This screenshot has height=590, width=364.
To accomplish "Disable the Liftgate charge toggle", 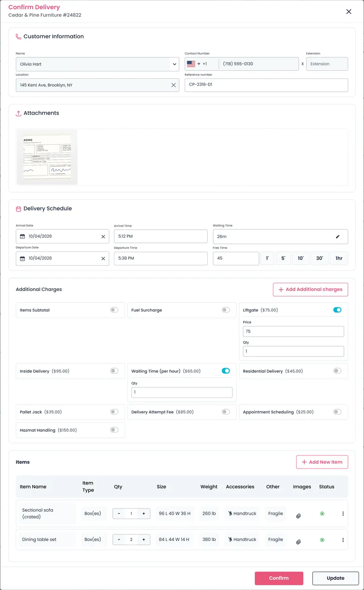I will click(x=337, y=310).
